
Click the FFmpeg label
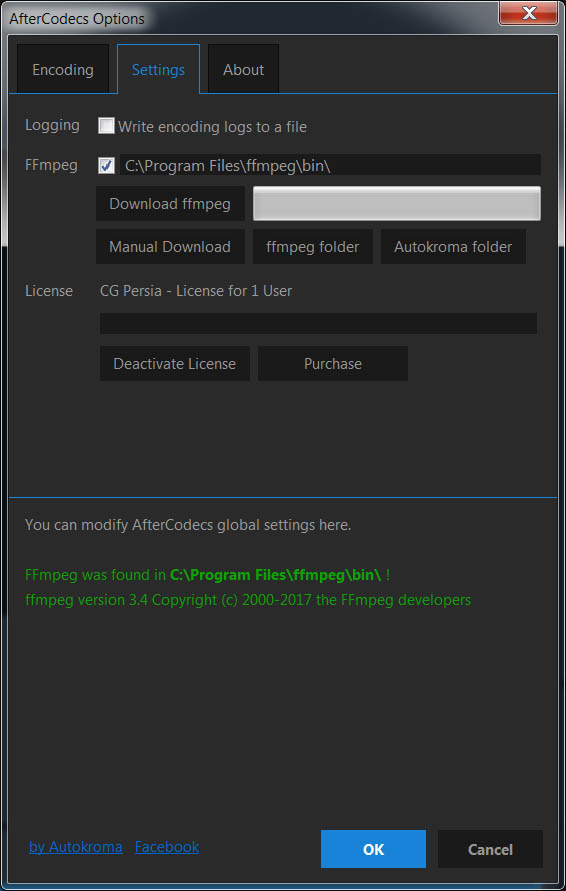[51, 165]
